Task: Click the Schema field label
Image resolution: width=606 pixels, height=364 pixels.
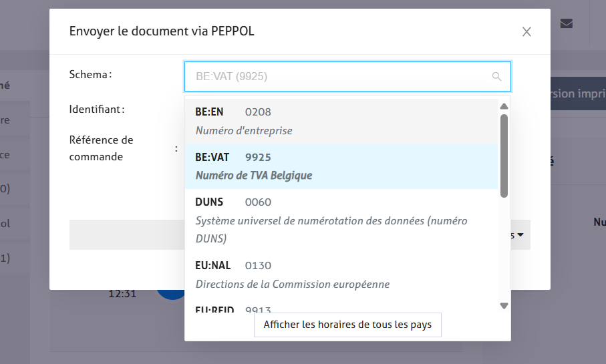Action: 90,74
